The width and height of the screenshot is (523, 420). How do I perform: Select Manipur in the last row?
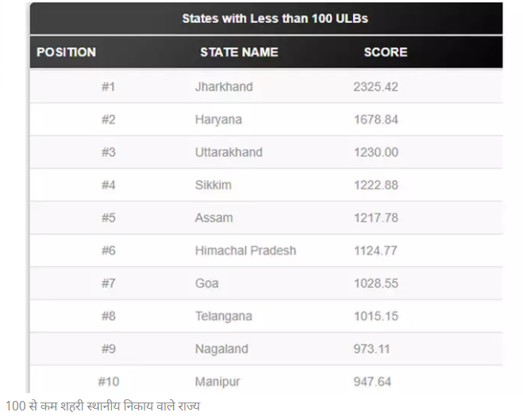(x=217, y=382)
